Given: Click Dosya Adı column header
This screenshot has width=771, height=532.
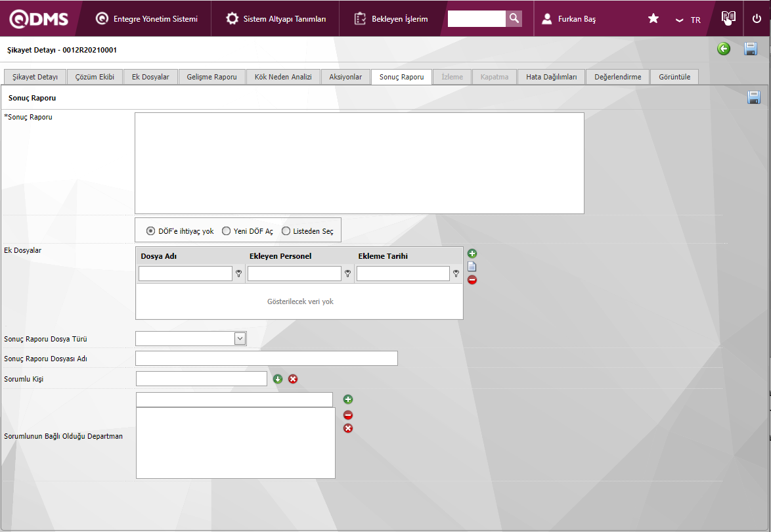Looking at the screenshot, I should (159, 256).
